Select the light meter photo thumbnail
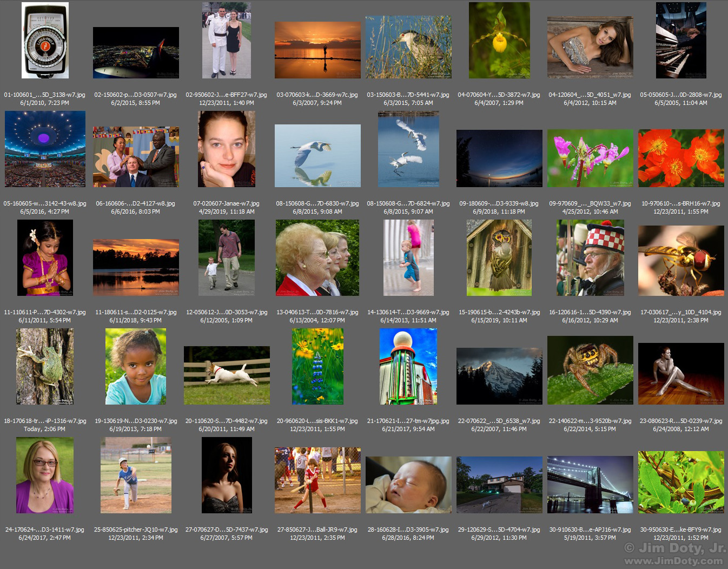The image size is (728, 569). coord(45,40)
